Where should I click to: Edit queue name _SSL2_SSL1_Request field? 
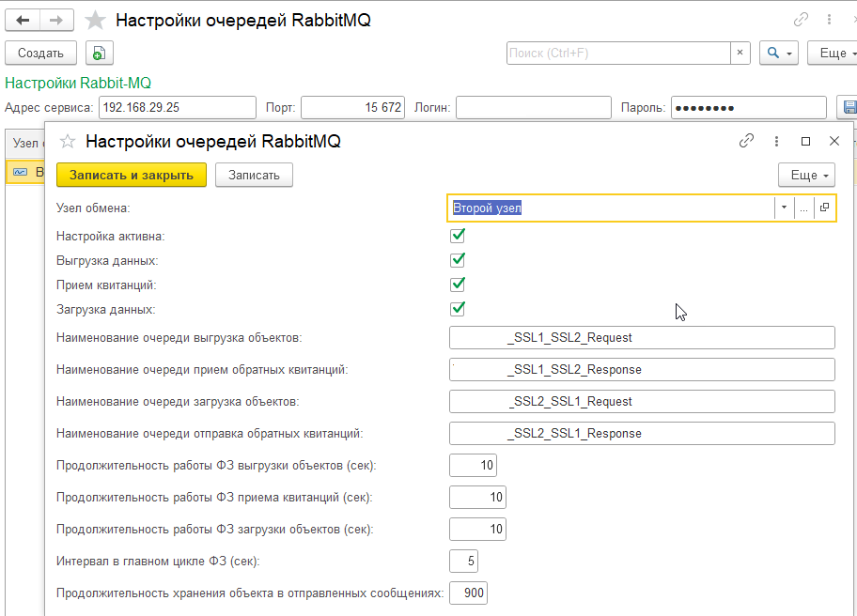(x=642, y=401)
